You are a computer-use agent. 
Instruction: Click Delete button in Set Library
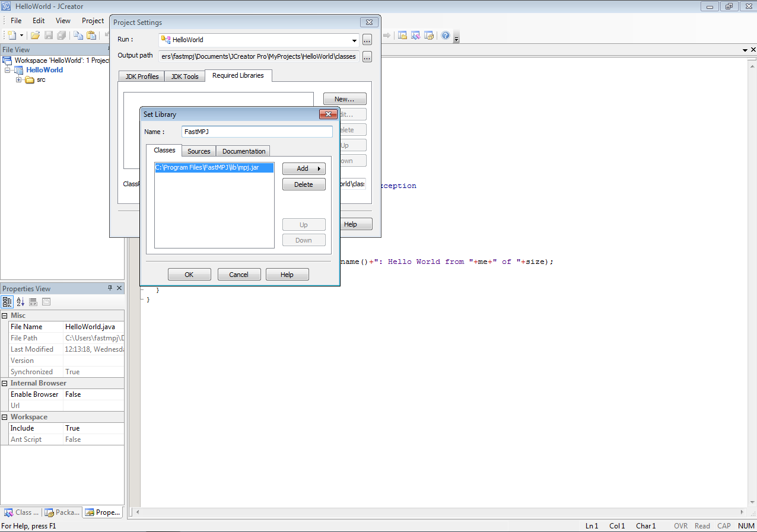(304, 184)
